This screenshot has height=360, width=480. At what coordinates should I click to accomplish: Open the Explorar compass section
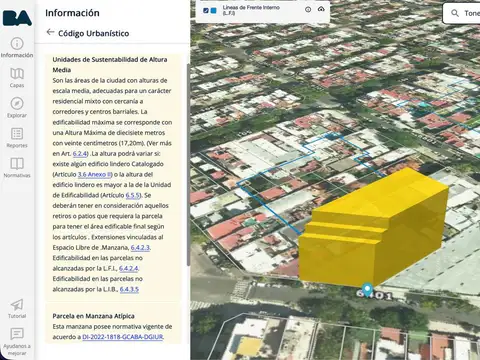click(17, 108)
